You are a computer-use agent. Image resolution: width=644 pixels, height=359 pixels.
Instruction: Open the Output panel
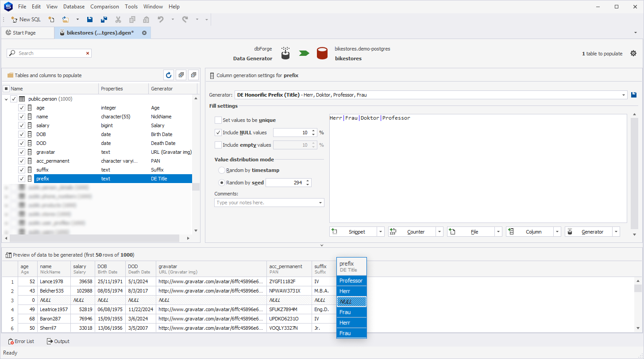click(58, 341)
